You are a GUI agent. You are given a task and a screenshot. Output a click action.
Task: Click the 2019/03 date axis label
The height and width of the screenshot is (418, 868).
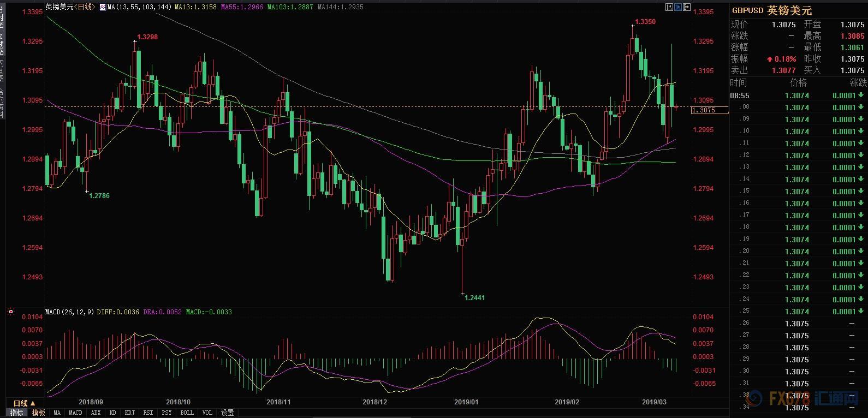tap(654, 402)
